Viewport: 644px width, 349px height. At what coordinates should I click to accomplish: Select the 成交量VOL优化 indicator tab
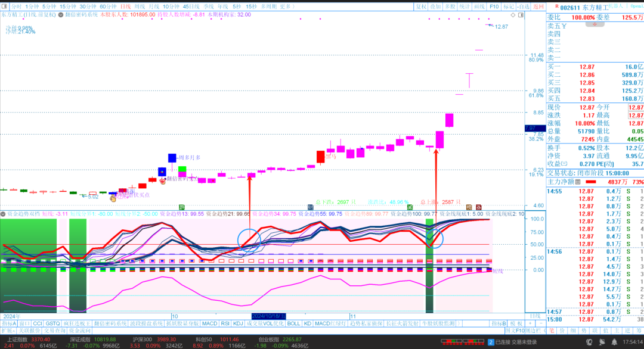click(x=265, y=323)
